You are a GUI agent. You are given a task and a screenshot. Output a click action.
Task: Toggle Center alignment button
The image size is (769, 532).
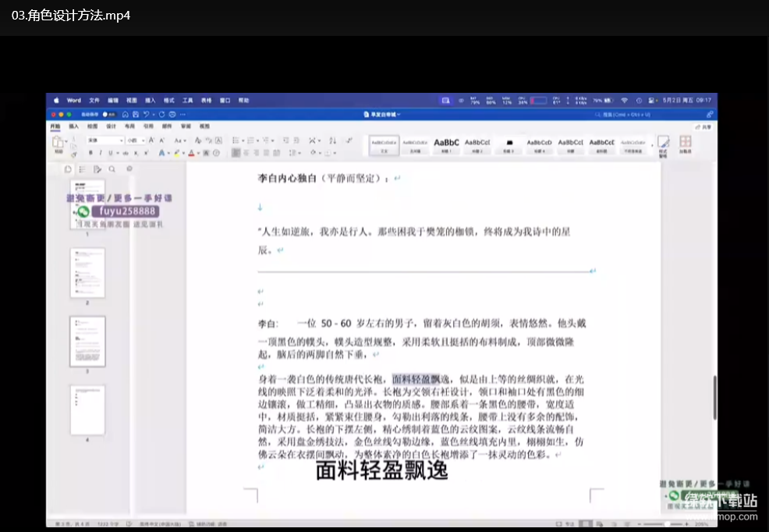[246, 153]
